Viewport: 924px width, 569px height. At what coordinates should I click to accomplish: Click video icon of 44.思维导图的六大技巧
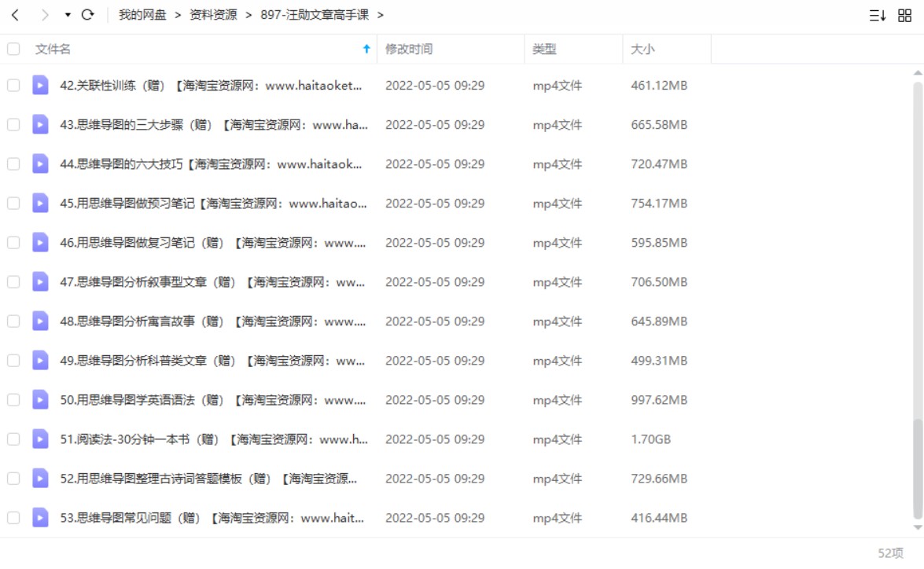tap(40, 164)
